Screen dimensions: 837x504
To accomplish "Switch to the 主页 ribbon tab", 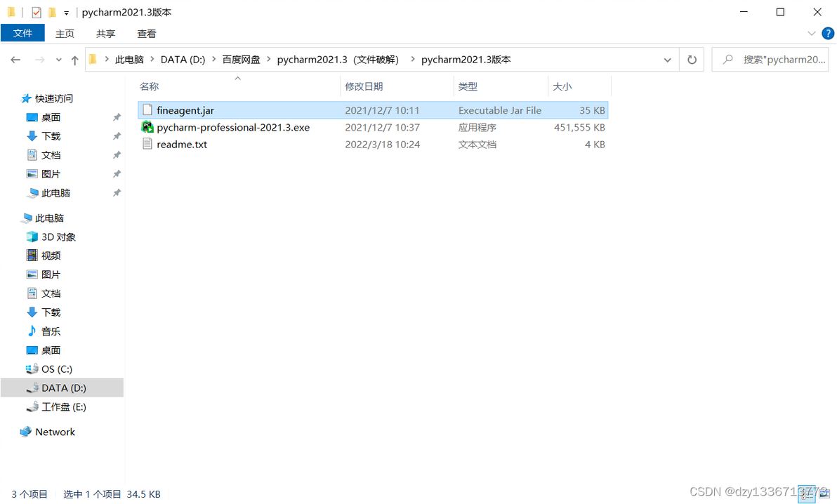I will point(65,34).
